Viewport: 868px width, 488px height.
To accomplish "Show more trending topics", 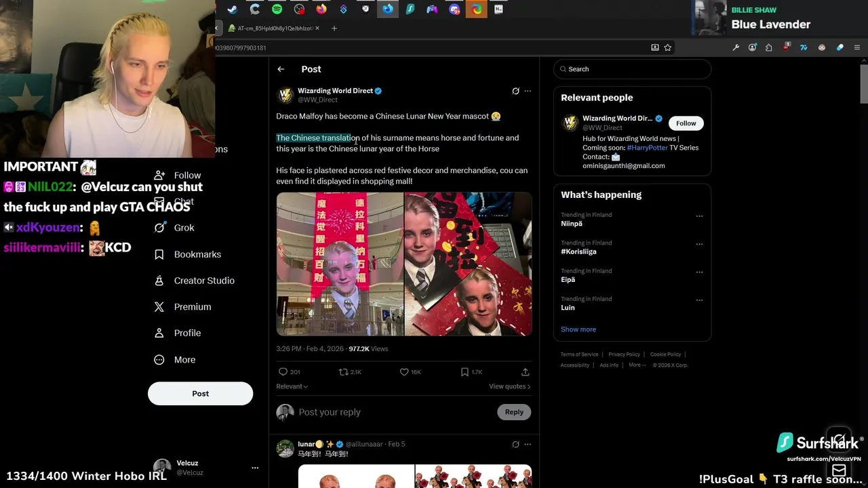I will point(578,329).
